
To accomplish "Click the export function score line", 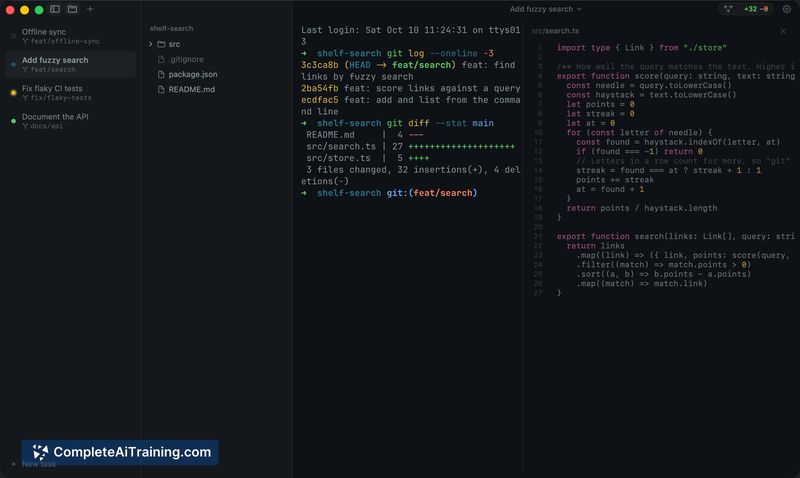I will click(676, 76).
